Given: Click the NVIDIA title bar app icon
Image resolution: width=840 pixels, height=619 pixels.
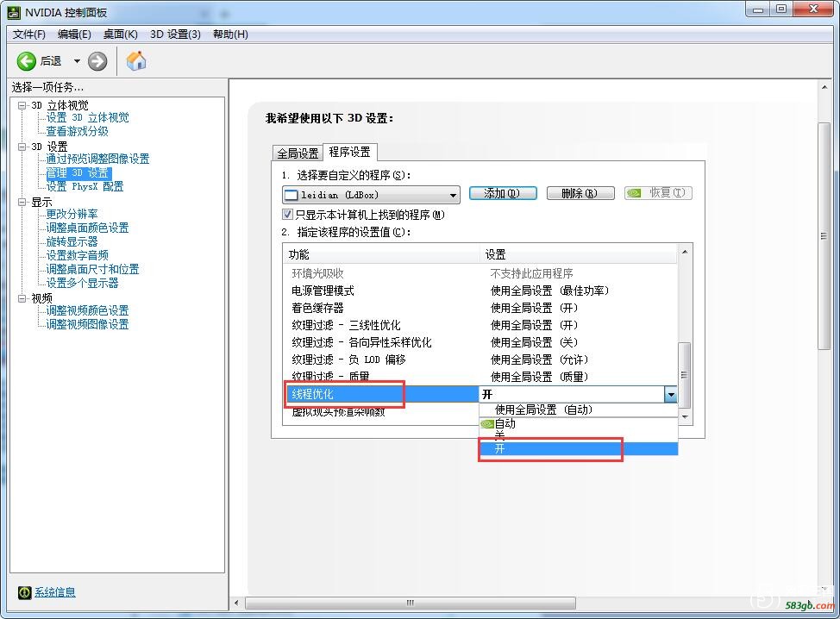Looking at the screenshot, I should pos(14,11).
